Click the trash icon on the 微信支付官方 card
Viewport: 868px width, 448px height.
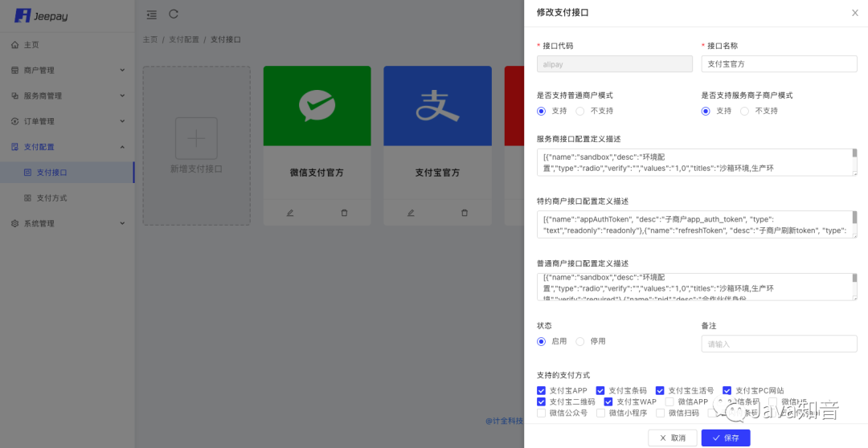pyautogui.click(x=344, y=213)
